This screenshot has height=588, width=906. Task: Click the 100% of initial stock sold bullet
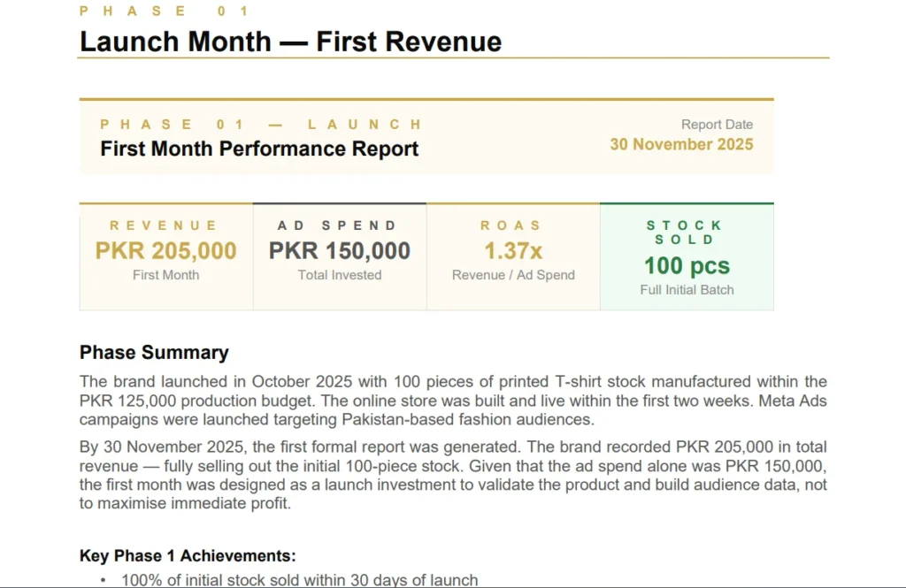[x=299, y=580]
